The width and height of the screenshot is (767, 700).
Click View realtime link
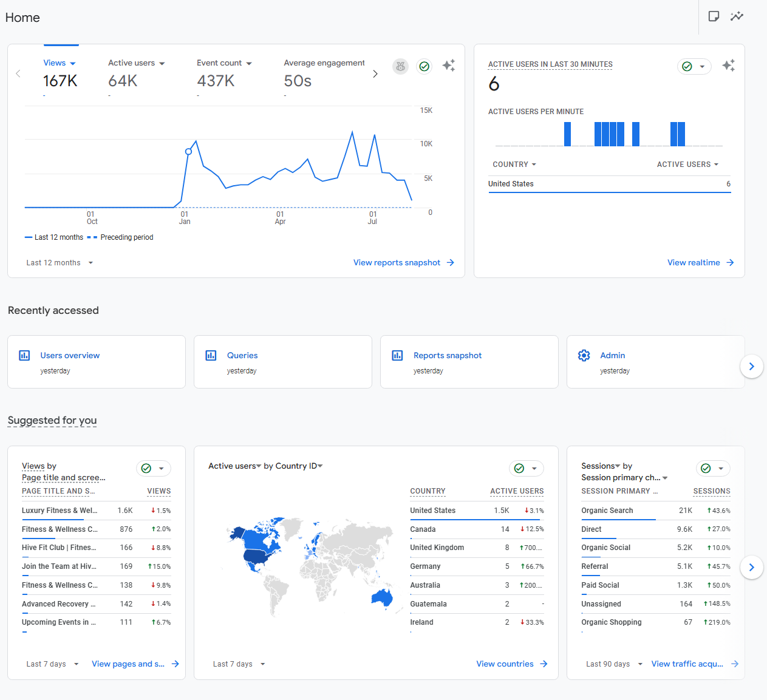pos(701,263)
